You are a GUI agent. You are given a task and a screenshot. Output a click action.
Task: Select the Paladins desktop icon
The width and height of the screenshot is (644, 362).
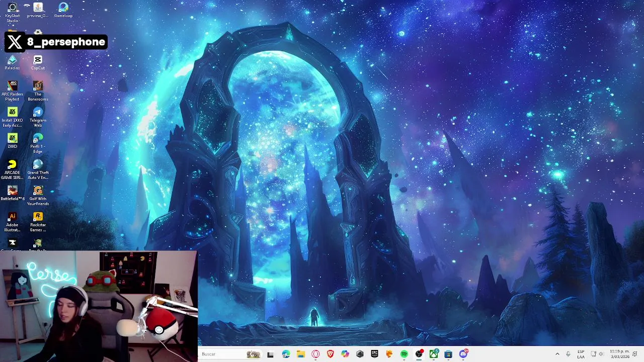(x=13, y=63)
